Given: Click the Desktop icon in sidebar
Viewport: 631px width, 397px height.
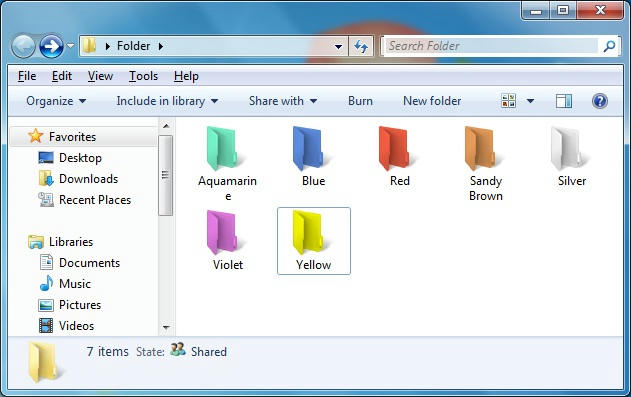Looking at the screenshot, I should click(46, 157).
